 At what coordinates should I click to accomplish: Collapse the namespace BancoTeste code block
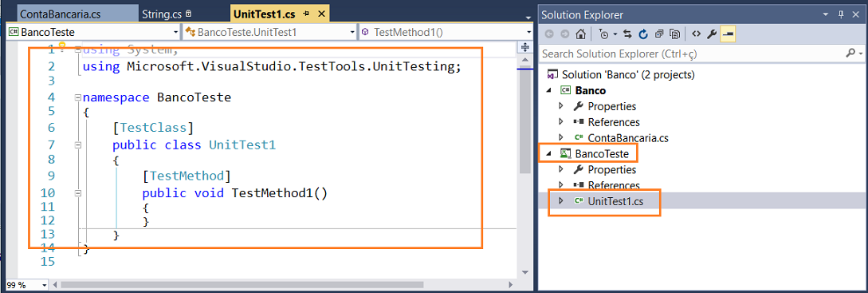click(78, 97)
